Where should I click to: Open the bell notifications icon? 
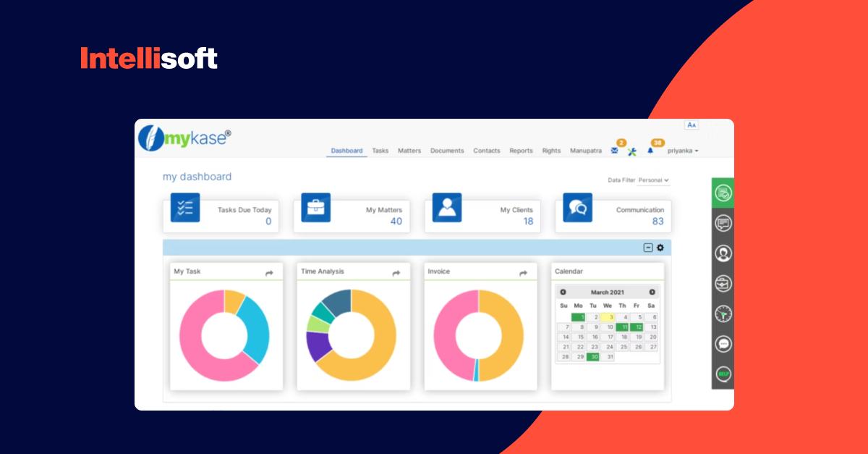pyautogui.click(x=650, y=151)
